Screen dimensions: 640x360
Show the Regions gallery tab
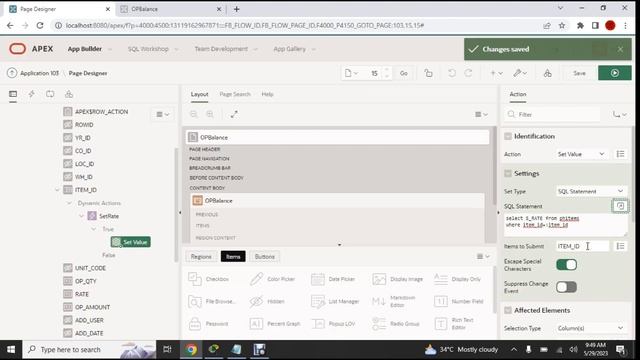click(x=201, y=256)
